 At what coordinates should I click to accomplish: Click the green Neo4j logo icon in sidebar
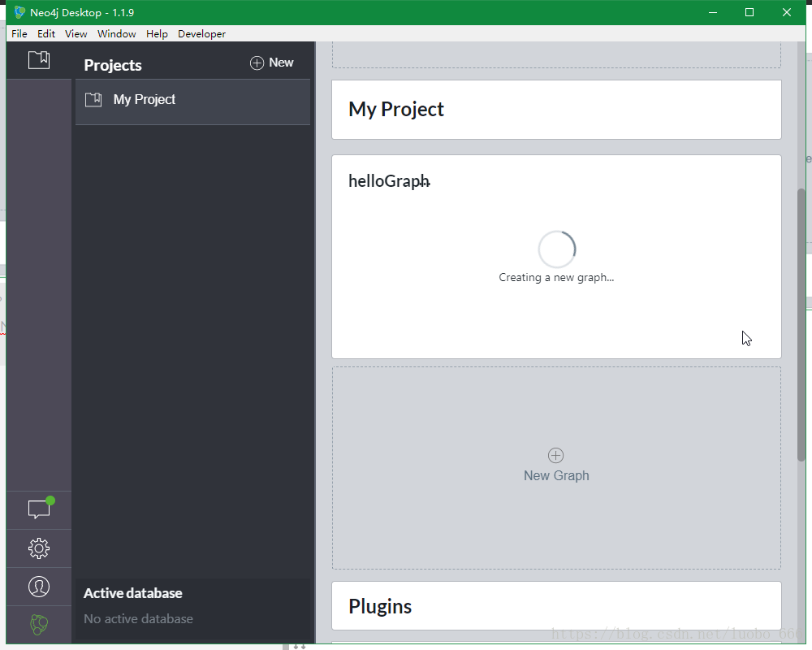39,625
